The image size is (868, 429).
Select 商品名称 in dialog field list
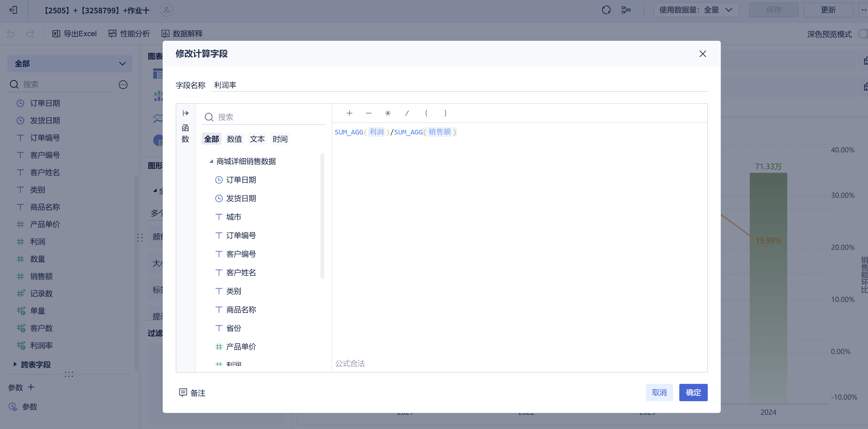click(241, 309)
